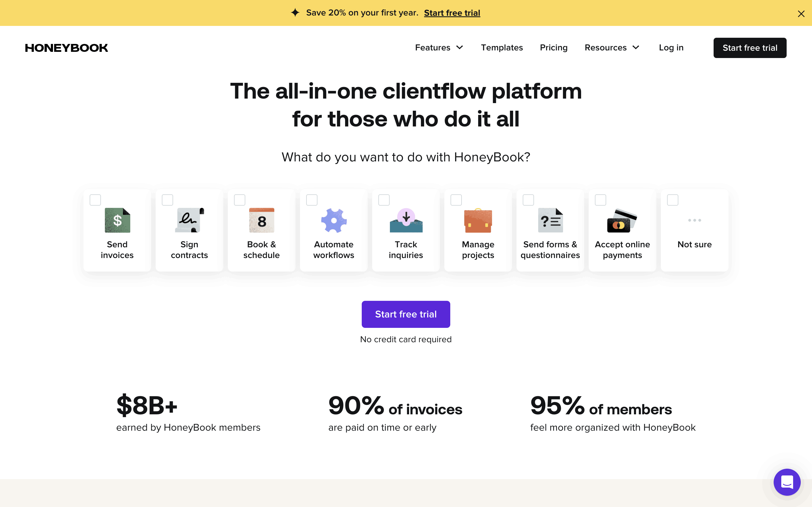The height and width of the screenshot is (507, 812).
Task: Click the green dollar invoice icon
Action: 117,220
